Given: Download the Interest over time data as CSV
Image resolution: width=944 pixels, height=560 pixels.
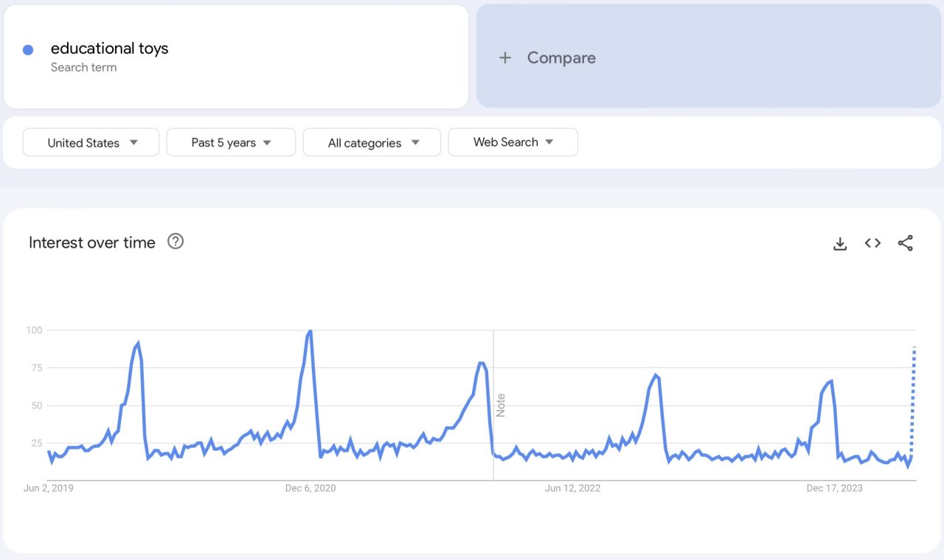Looking at the screenshot, I should [x=840, y=242].
